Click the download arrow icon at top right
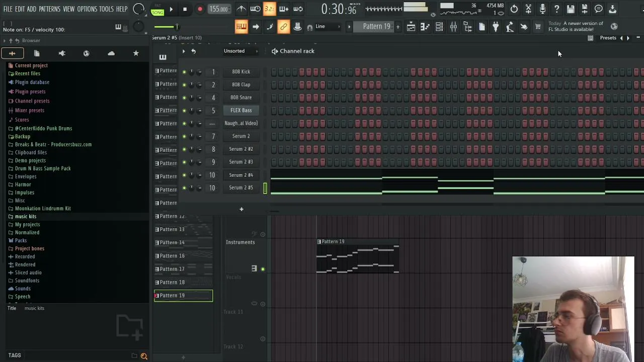The width and height of the screenshot is (644, 362). pos(613,9)
